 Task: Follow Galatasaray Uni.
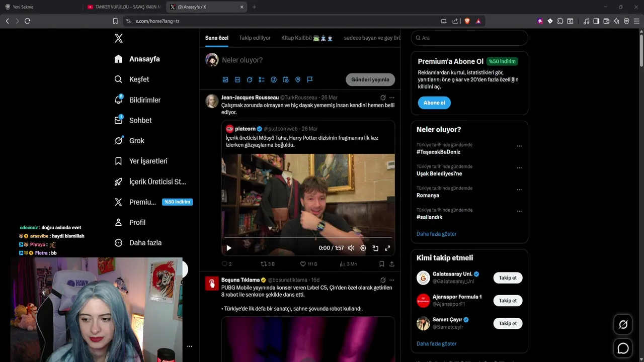[508, 278]
